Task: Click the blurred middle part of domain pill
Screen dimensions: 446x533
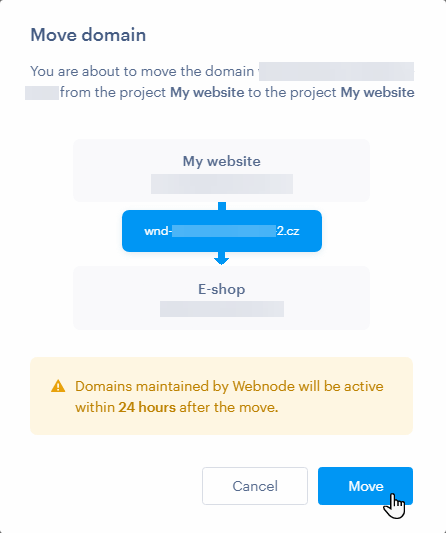Action: click(224, 231)
